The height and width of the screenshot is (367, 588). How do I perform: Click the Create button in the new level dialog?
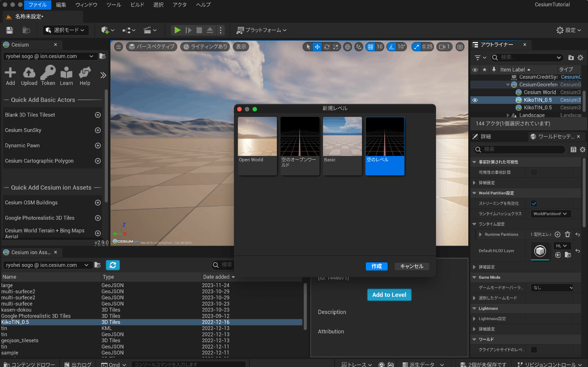coord(377,267)
